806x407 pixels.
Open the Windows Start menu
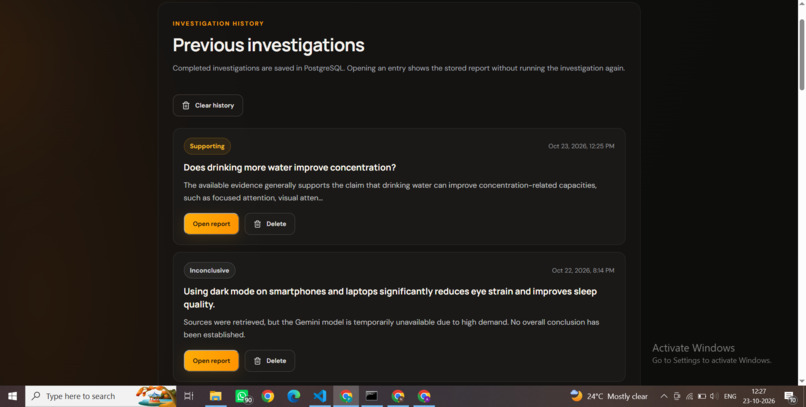click(12, 396)
